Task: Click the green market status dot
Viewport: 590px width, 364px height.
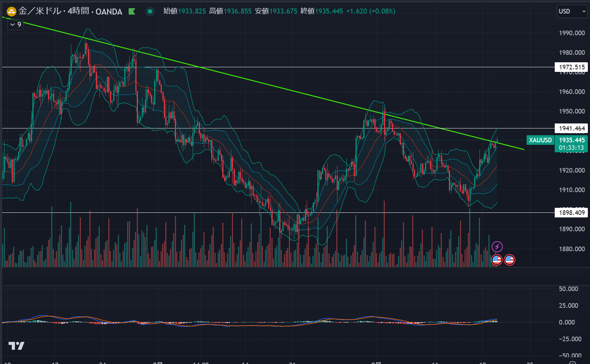Action: click(x=150, y=11)
